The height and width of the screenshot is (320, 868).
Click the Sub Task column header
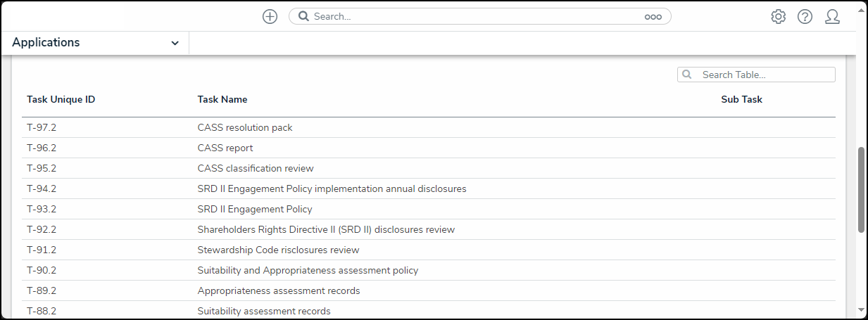741,100
